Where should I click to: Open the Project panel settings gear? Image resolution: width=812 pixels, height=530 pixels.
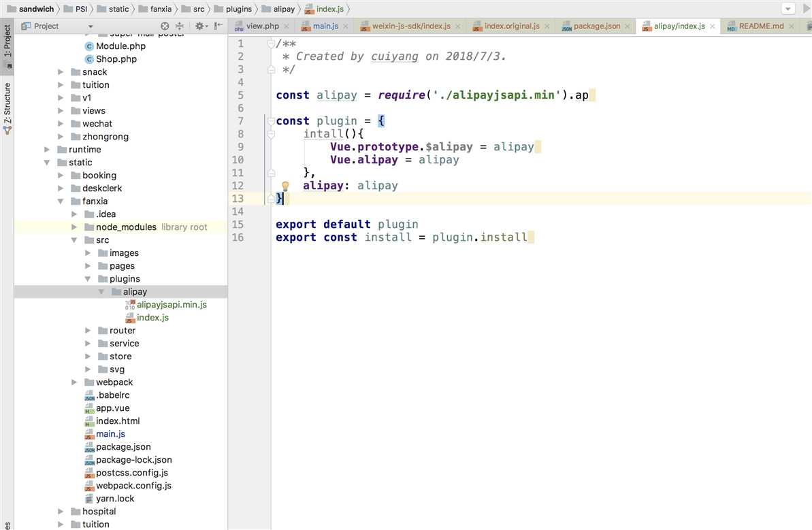(200, 26)
